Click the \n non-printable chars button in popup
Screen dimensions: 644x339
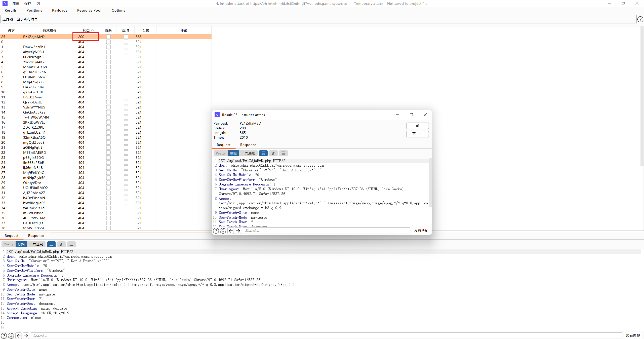pyautogui.click(x=273, y=153)
